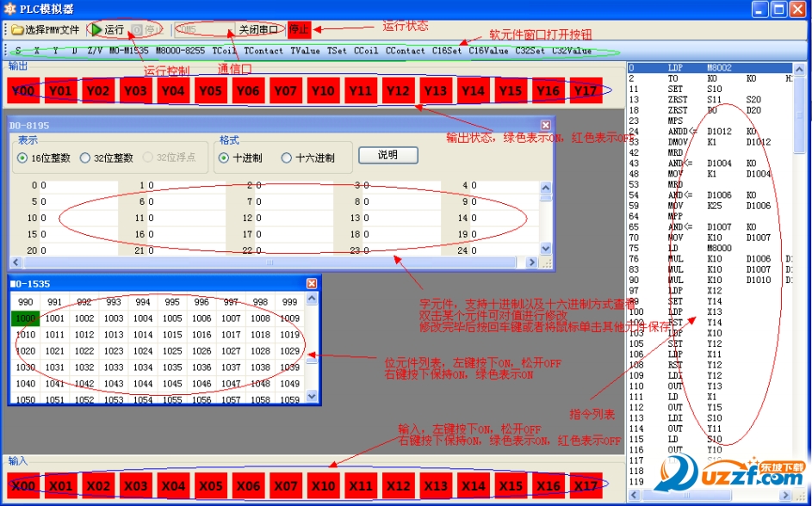This screenshot has height=506, width=812.
Task: Close the M0-1535 window
Action: (x=312, y=283)
